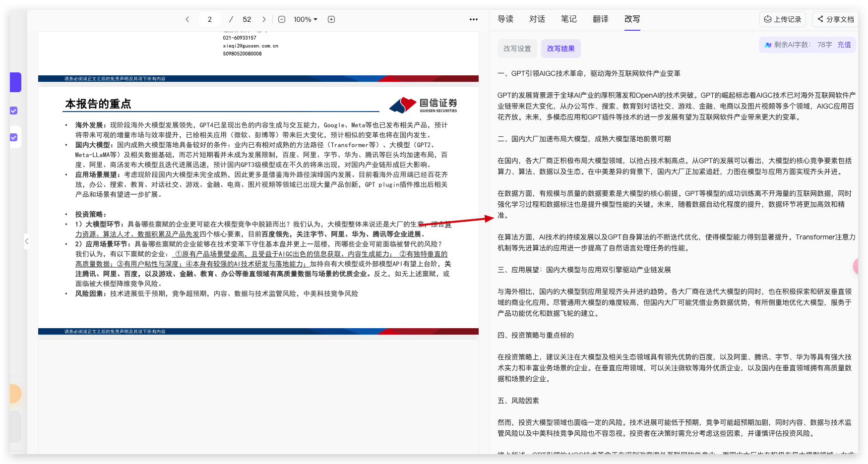Viewport: 868px width, 464px height.
Task: Go to next page arrow
Action: pyautogui.click(x=264, y=19)
